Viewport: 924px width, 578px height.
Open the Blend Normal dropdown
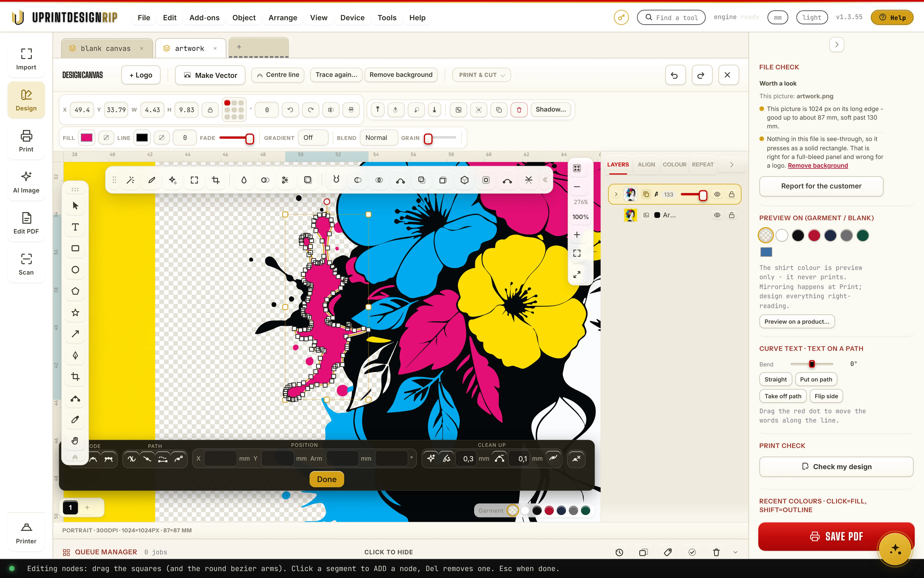pos(378,138)
